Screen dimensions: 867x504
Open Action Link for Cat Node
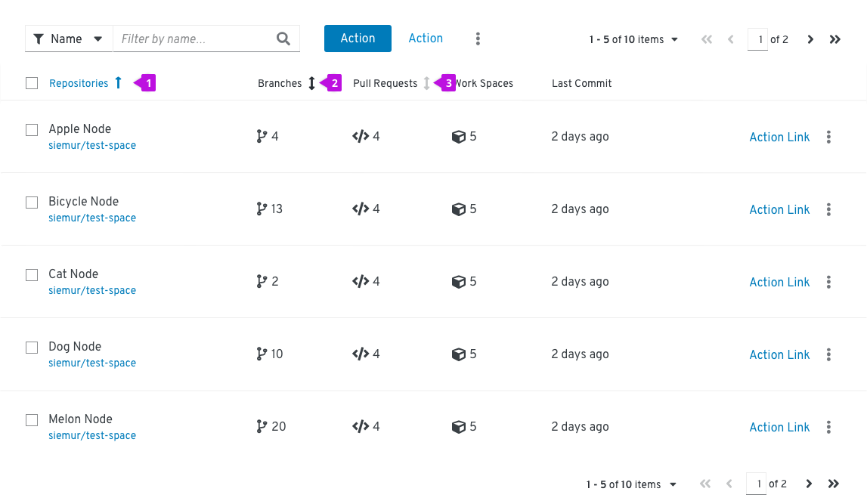779,282
